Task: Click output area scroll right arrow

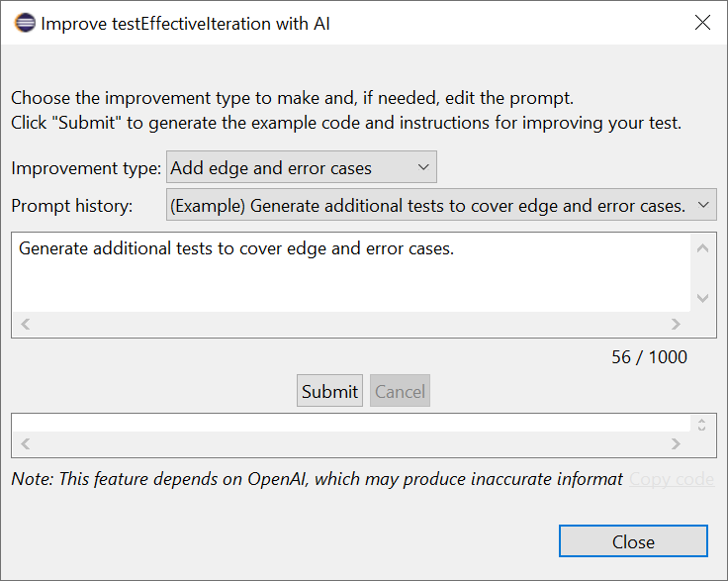Action: point(676,444)
